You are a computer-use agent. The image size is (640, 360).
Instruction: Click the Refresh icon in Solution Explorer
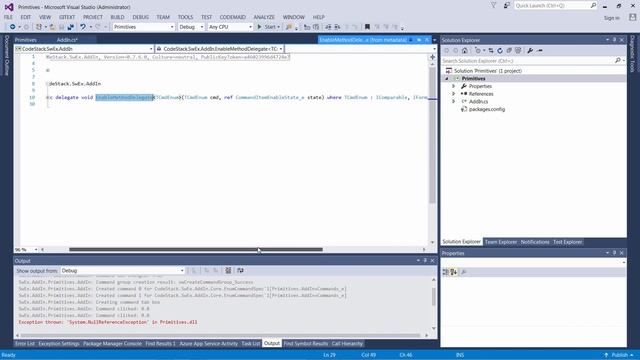(x=500, y=51)
